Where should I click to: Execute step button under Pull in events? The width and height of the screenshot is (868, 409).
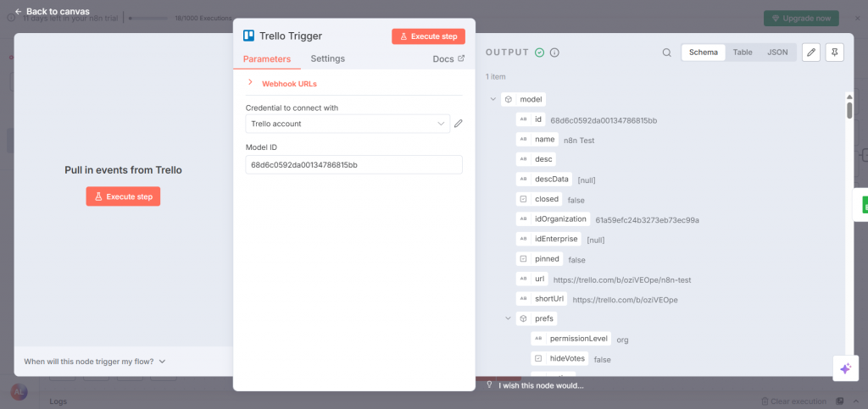(123, 196)
